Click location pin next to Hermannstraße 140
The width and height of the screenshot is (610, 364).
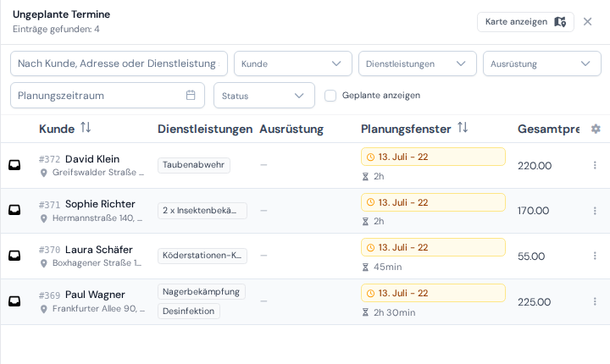pos(44,218)
